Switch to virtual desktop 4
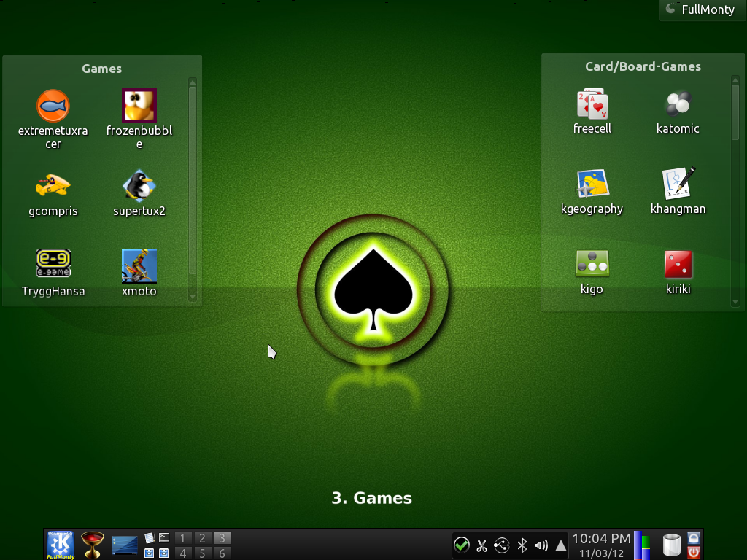Screen dimensions: 747x560 coord(182,553)
